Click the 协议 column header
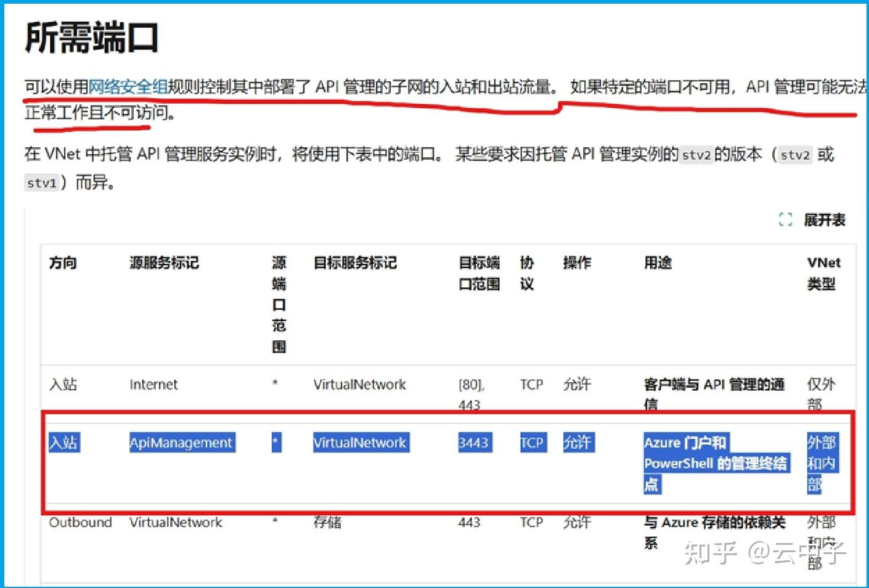Screen dimensions: 869x588 point(528,274)
